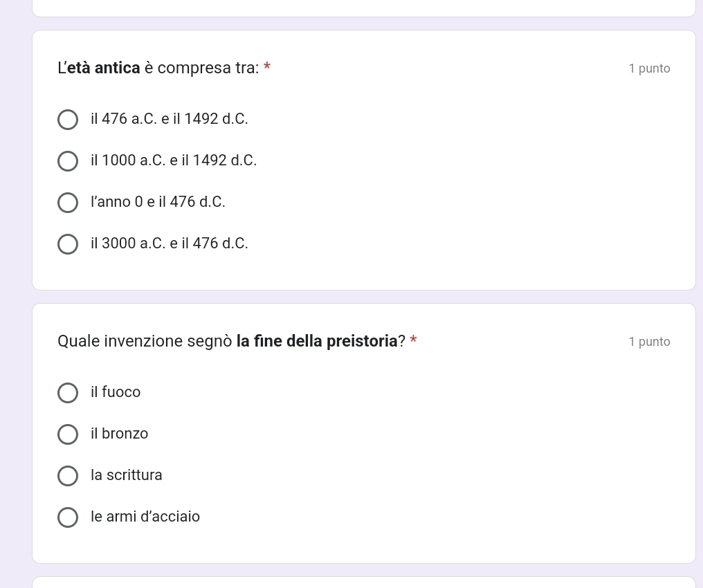Click the 'la scrittura' answer text
This screenshot has width=703, height=588.
[x=127, y=475]
